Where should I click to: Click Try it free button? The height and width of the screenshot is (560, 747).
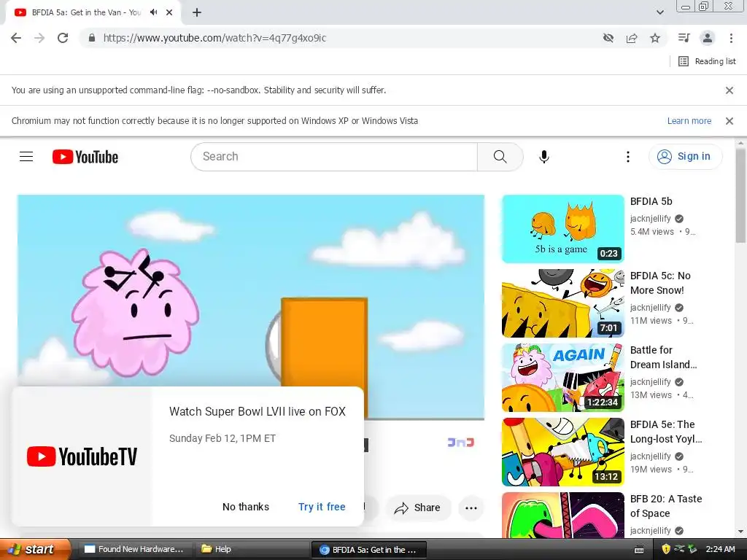(x=322, y=507)
